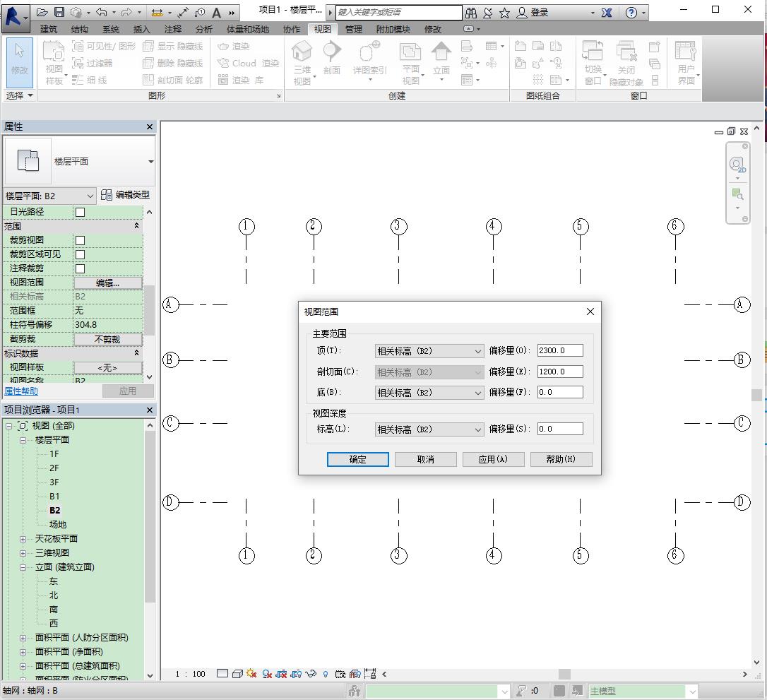Image resolution: width=767 pixels, height=700 pixels.
Task: Click the Save disk icon
Action: [x=59, y=12]
